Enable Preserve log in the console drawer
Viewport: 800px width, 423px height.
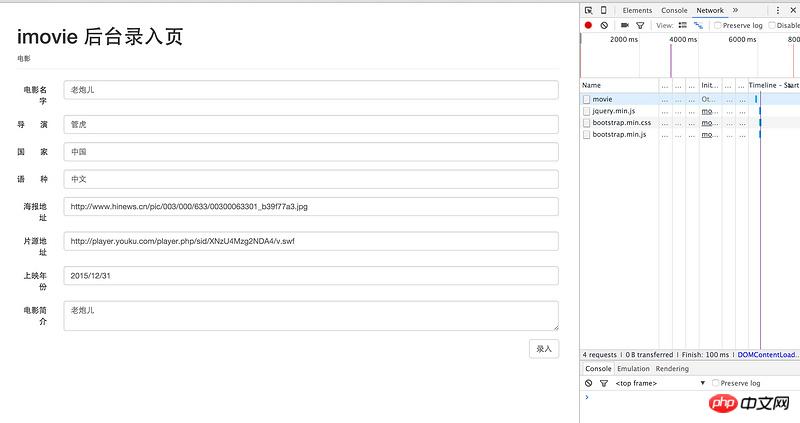tap(715, 383)
